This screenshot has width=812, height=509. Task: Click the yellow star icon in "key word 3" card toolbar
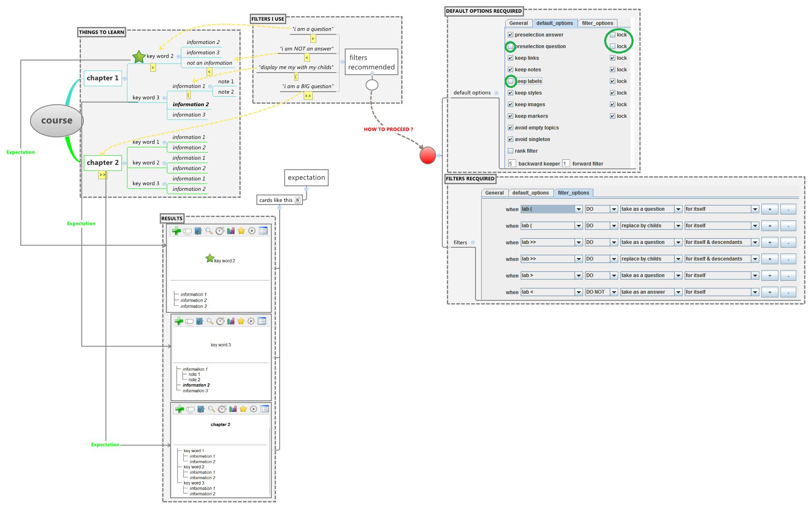click(241, 321)
